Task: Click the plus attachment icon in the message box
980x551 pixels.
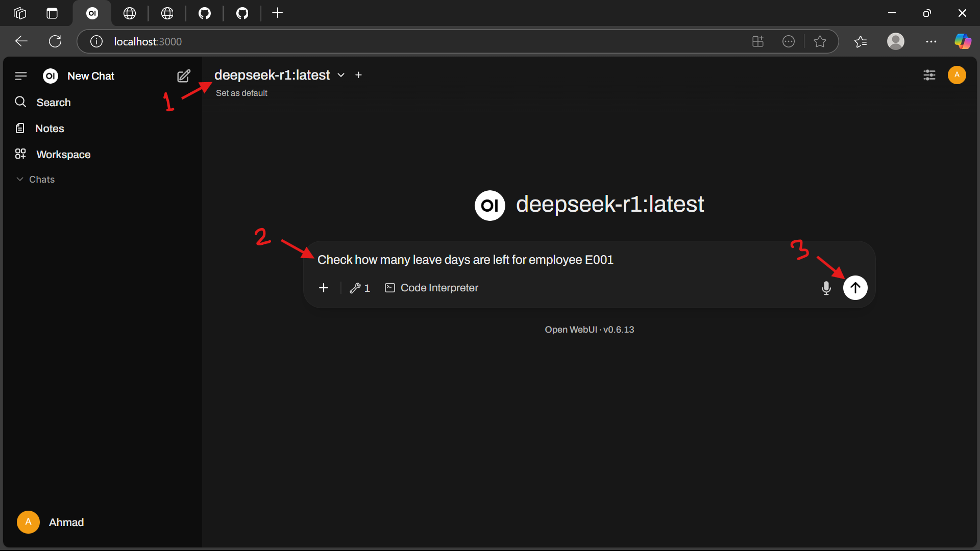Action: (324, 288)
